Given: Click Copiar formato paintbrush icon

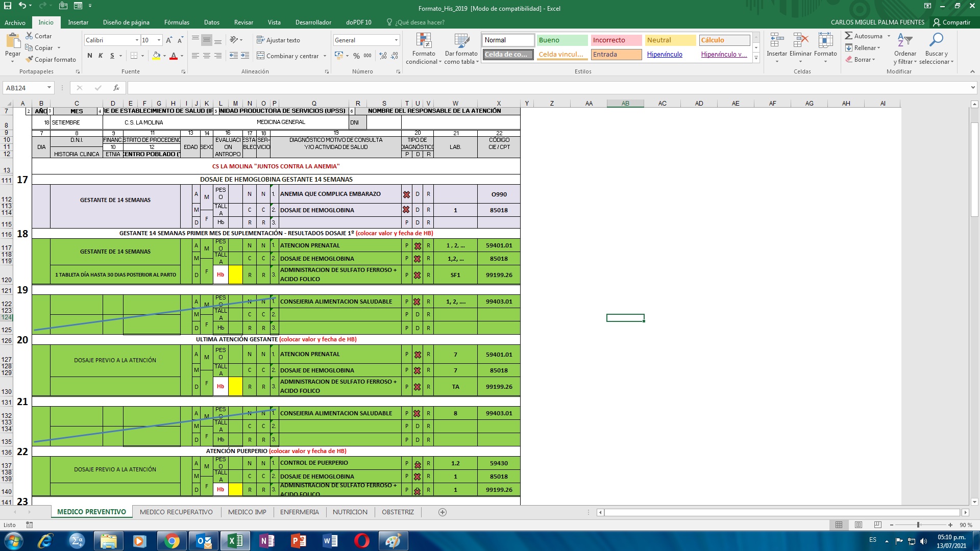Looking at the screenshot, I should coord(30,59).
